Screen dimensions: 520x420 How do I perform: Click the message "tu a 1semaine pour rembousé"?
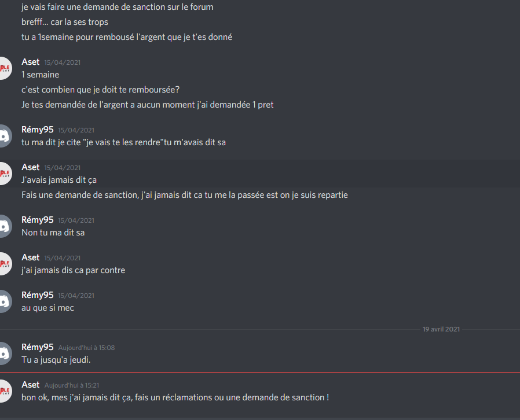pos(127,37)
